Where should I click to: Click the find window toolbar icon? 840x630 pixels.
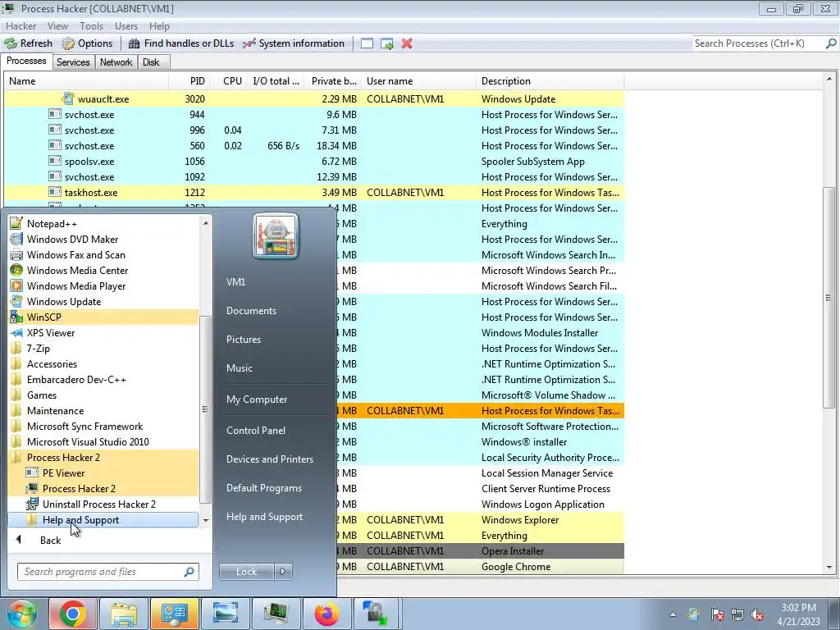(x=367, y=43)
